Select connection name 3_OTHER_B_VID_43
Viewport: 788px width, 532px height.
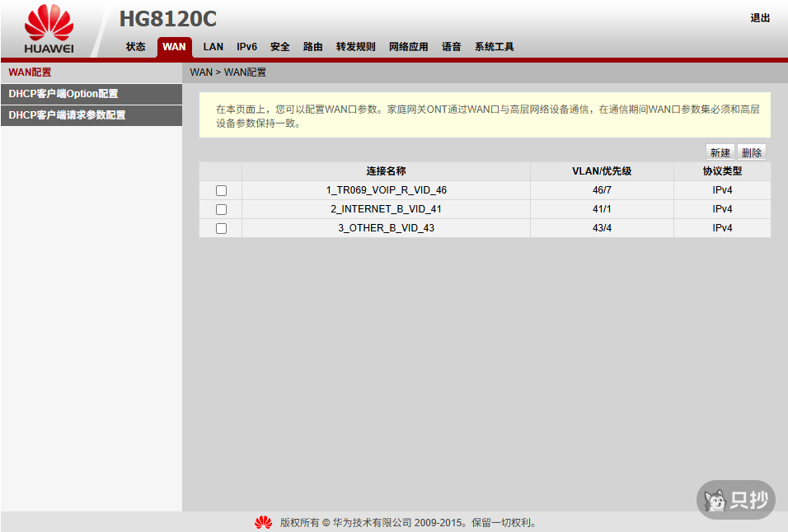386,228
